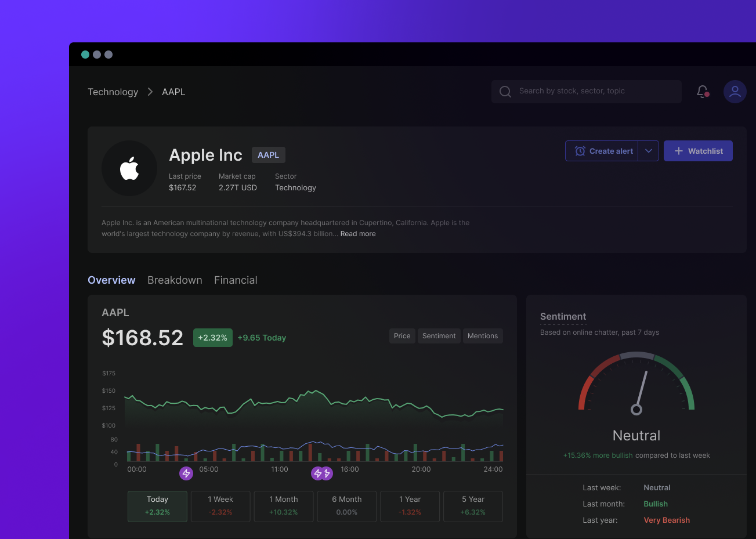Show the Sentiment chart view

click(439, 336)
